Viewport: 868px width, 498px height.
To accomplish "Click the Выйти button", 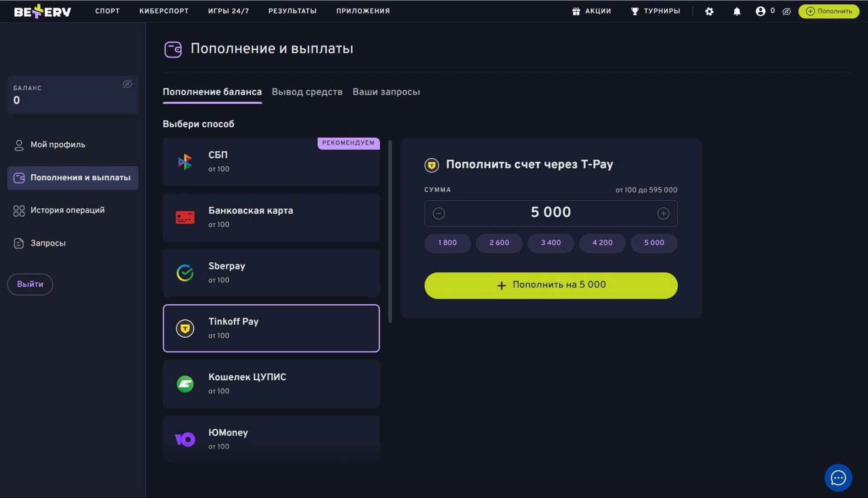I will [30, 284].
